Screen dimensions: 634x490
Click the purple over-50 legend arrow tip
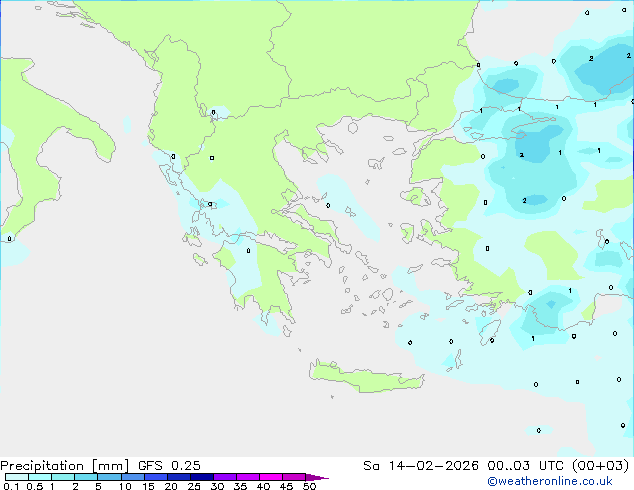(317, 477)
